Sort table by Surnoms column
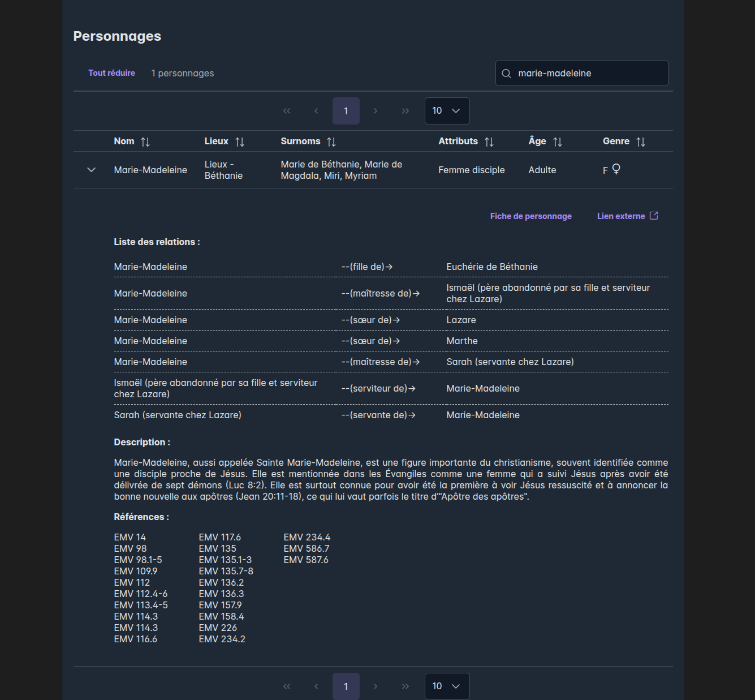 pyautogui.click(x=331, y=142)
